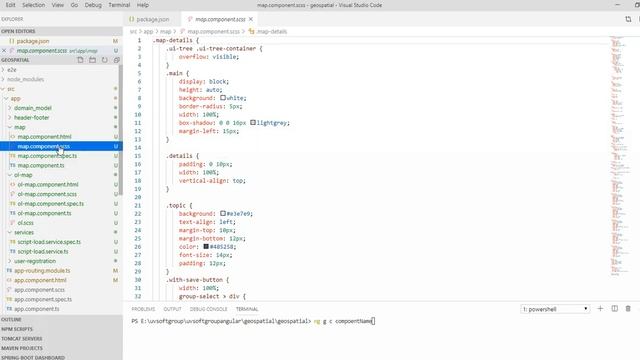This screenshot has width=640, height=360.
Task: Refresh the explorer tree
Action: (x=104, y=60)
